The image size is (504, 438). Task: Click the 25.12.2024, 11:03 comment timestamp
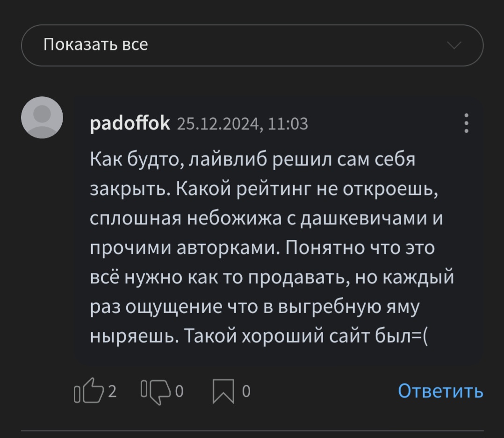pyautogui.click(x=243, y=124)
